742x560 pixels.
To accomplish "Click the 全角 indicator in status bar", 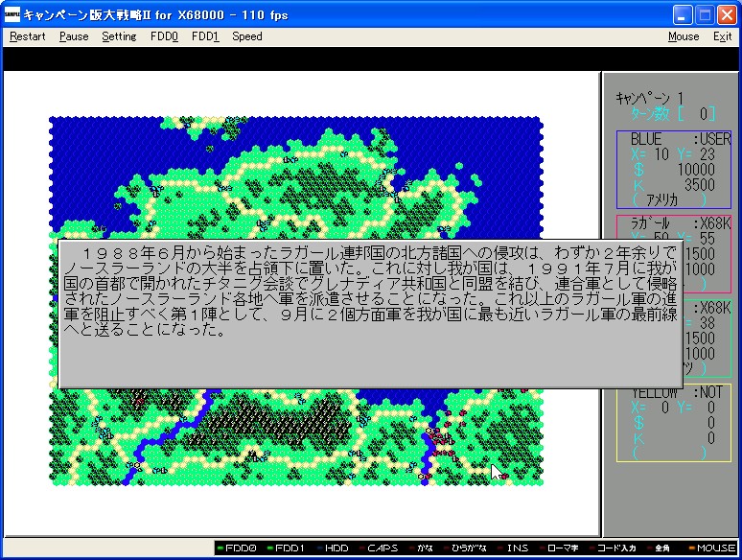I will pyautogui.click(x=663, y=548).
